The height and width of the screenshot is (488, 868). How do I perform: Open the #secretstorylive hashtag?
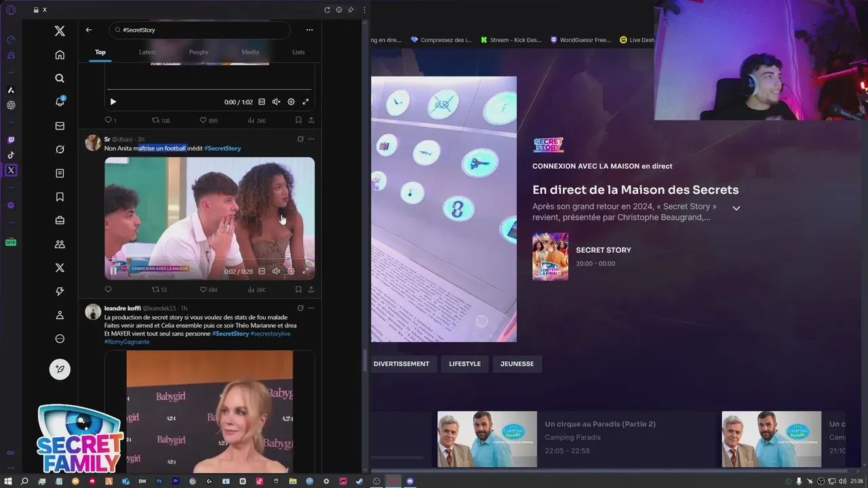[271, 333]
